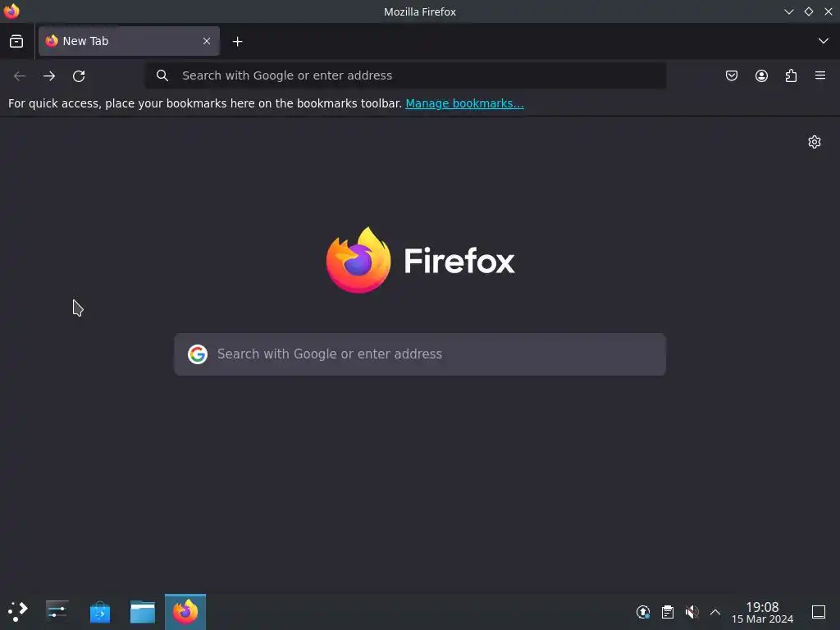The height and width of the screenshot is (630, 840).
Task: Click the show desktop button
Action: [x=819, y=612]
